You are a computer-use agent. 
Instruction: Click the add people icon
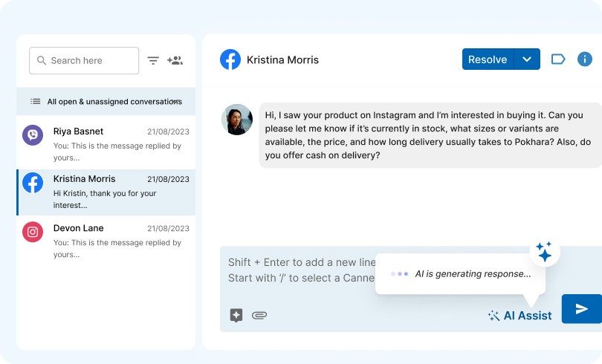(175, 61)
